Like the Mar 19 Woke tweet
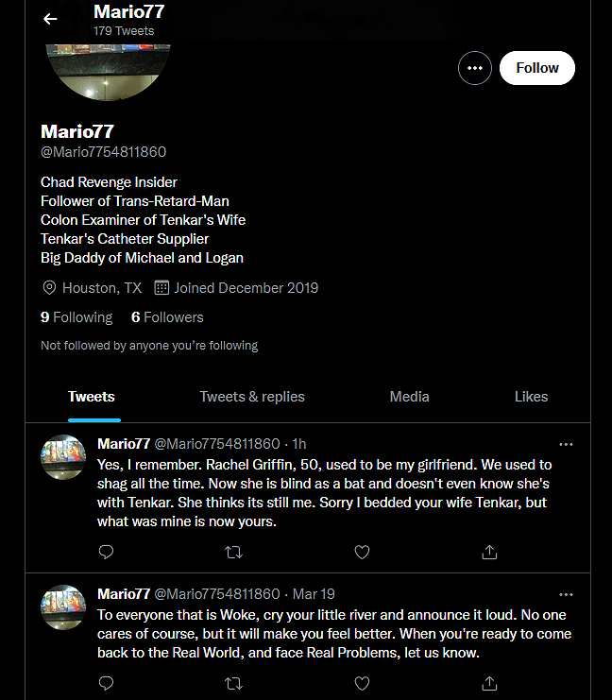 point(361,682)
